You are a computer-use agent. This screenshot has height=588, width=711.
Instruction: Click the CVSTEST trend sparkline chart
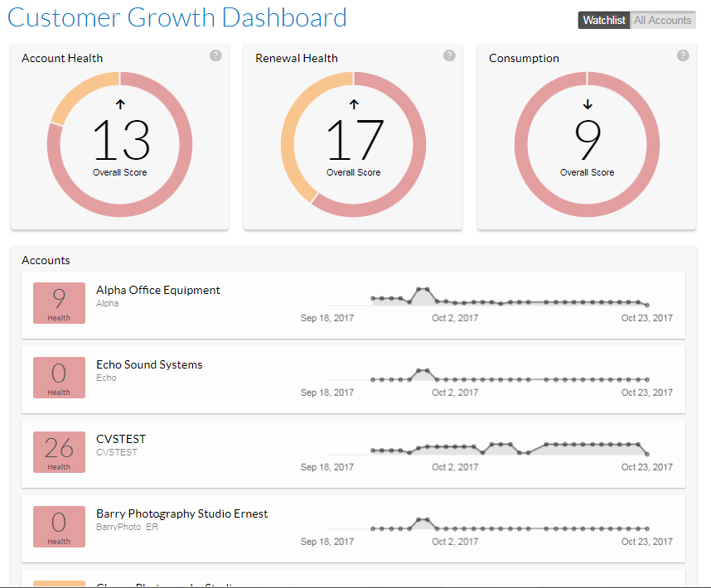click(509, 449)
